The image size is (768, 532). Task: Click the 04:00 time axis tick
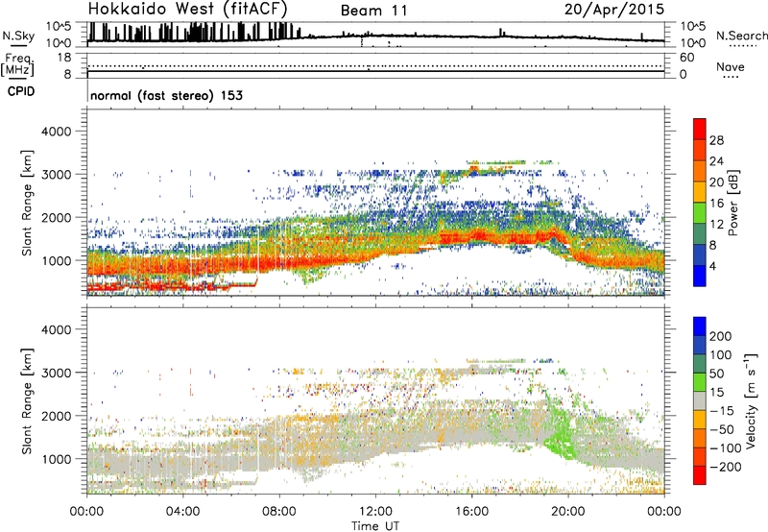[x=182, y=512]
